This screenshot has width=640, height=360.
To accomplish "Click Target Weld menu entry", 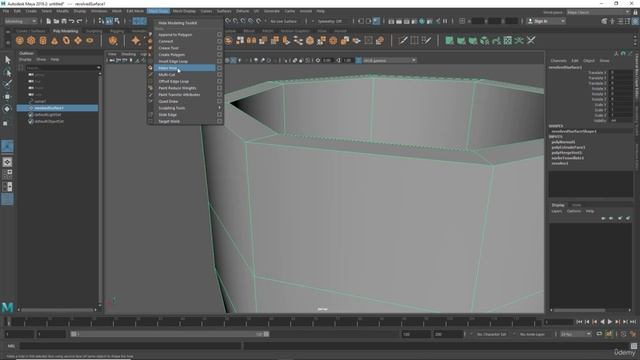I will click(x=169, y=121).
